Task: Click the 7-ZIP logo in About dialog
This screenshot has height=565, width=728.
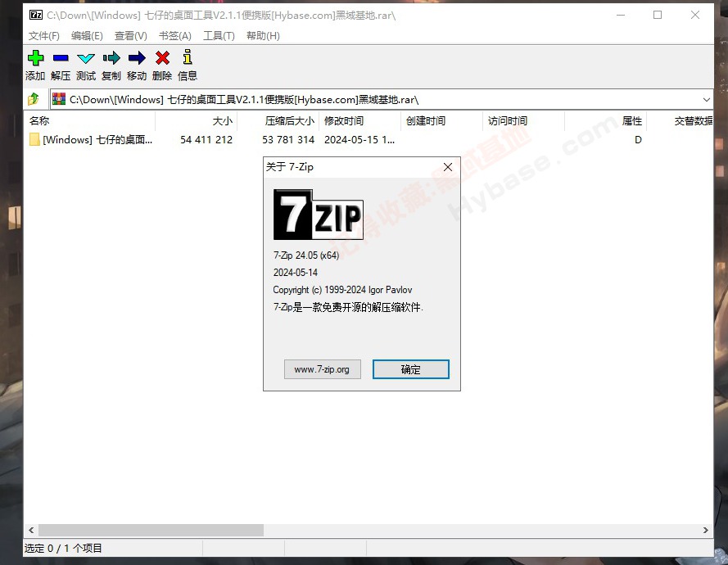Action: [x=318, y=215]
